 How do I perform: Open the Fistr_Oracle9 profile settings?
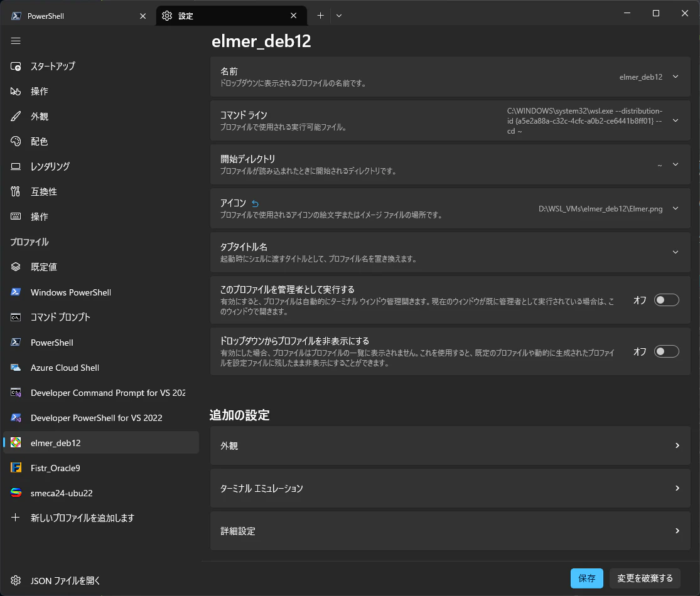point(57,467)
